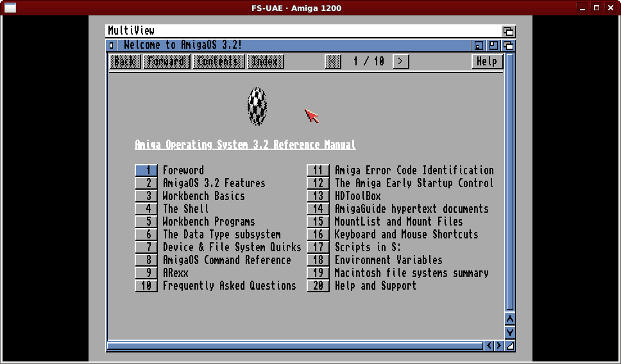Open the Index button
The image size is (621, 364).
266,62
